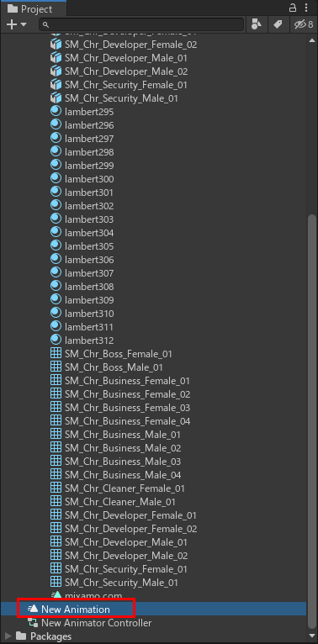Click the lambert298 material sphere icon

tap(56, 152)
